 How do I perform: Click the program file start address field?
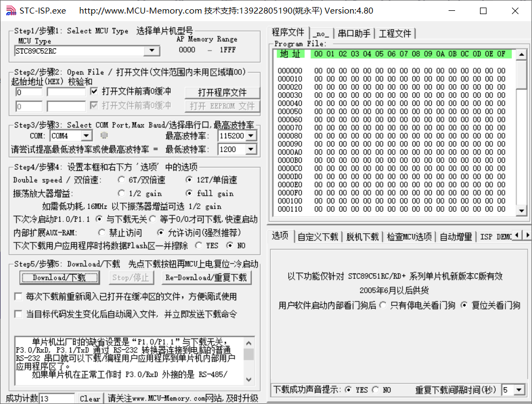[x=29, y=92]
